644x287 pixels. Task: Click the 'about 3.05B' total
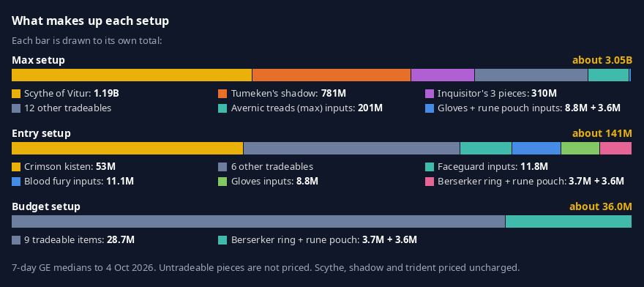coord(602,61)
